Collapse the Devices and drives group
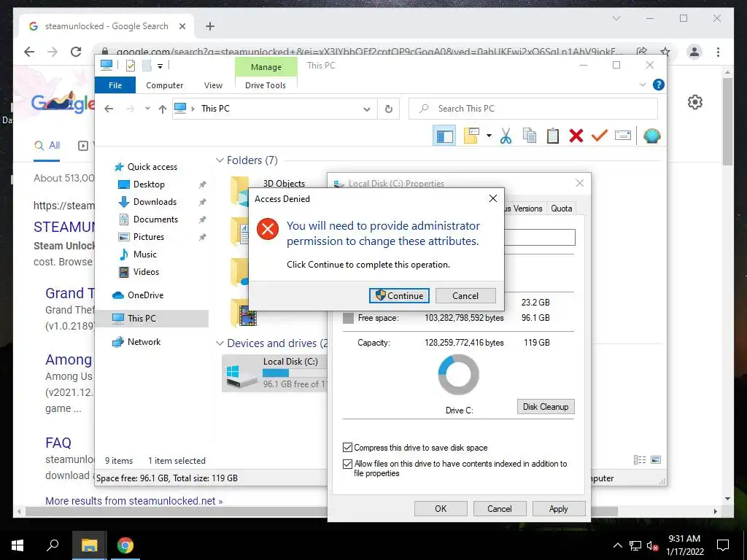Image resolution: width=747 pixels, height=560 pixels. pos(220,343)
